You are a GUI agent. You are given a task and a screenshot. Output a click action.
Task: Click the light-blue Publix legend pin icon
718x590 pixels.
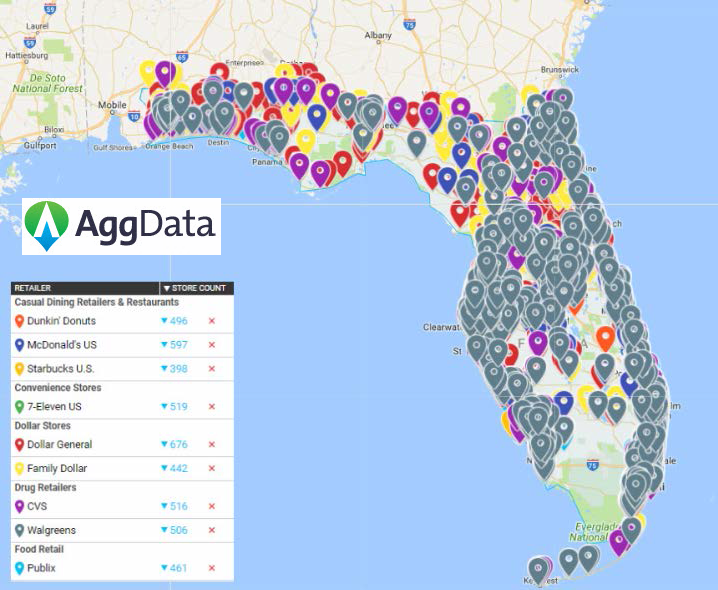click(19, 568)
